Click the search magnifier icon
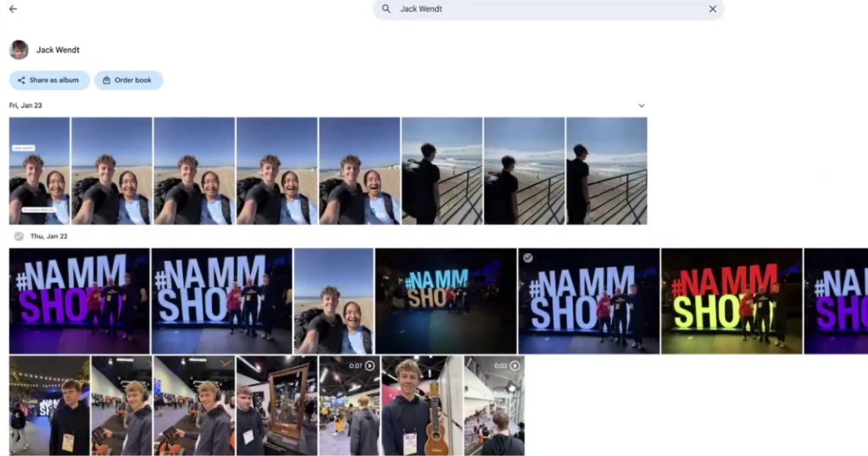 click(387, 9)
